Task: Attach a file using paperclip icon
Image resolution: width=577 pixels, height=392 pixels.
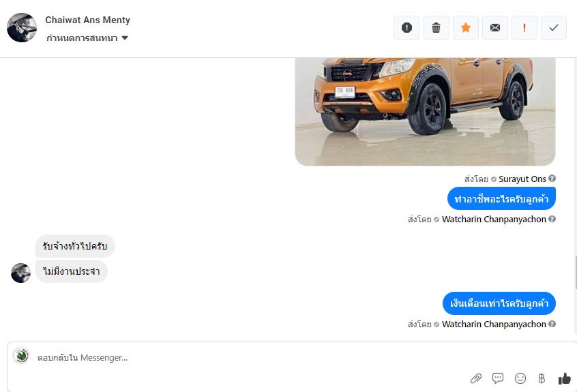Action: pos(476,378)
